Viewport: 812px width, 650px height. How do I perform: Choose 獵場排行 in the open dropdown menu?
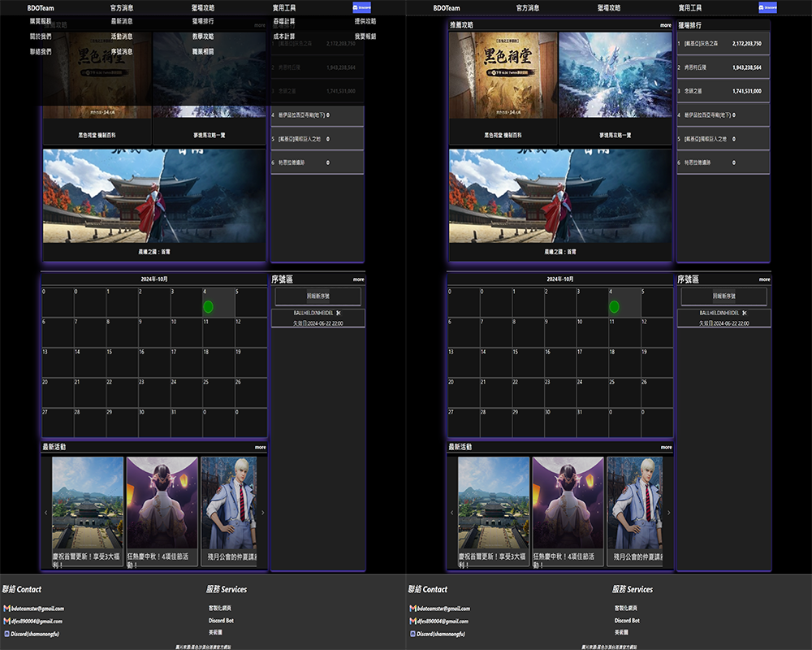(203, 21)
